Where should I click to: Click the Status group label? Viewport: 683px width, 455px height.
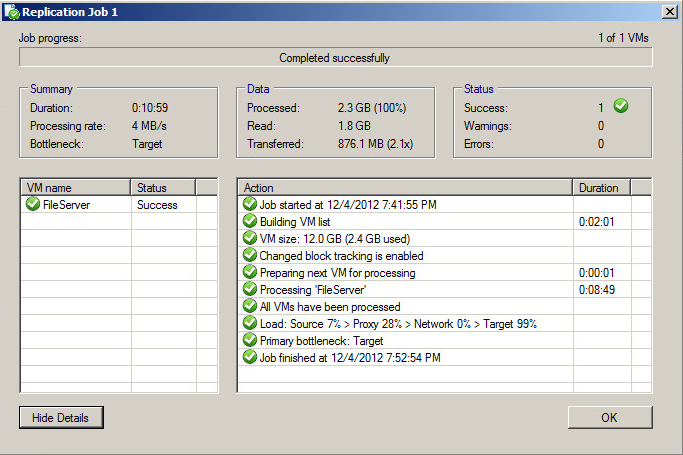point(478,89)
